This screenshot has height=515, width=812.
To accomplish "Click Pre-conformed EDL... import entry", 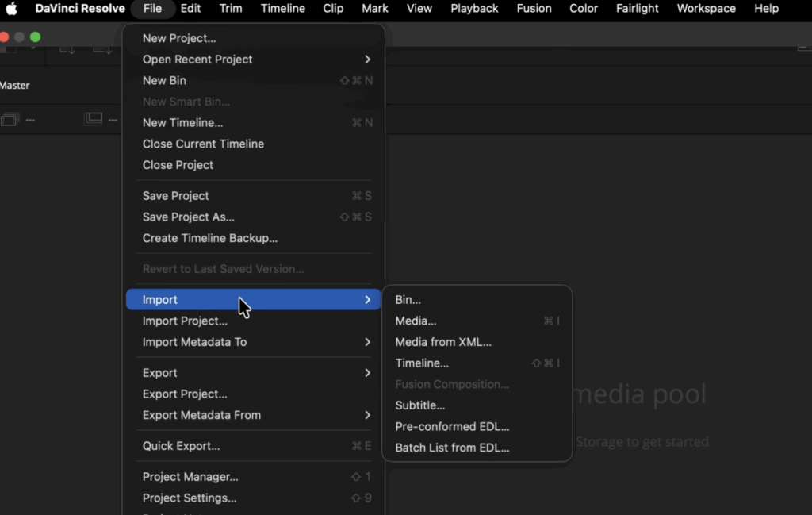I will [452, 427].
